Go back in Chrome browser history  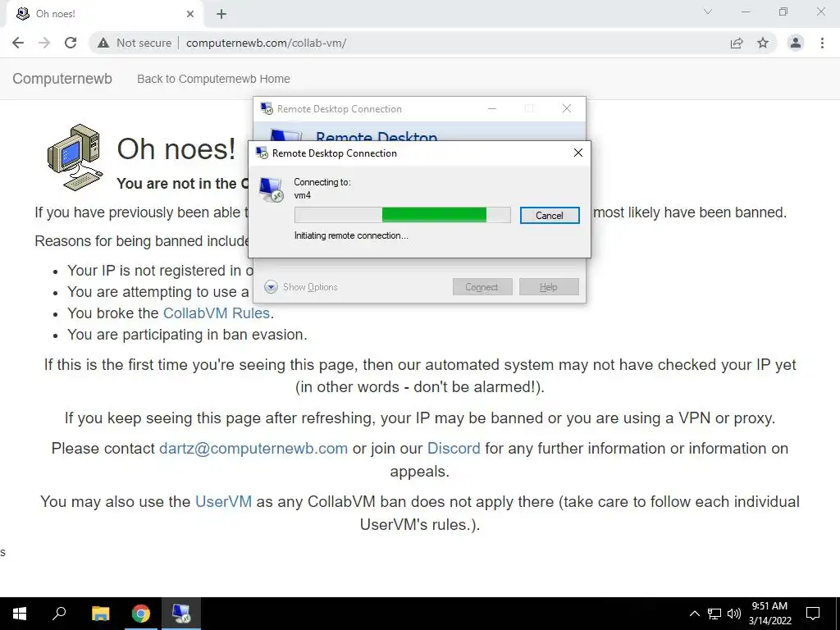pos(18,43)
